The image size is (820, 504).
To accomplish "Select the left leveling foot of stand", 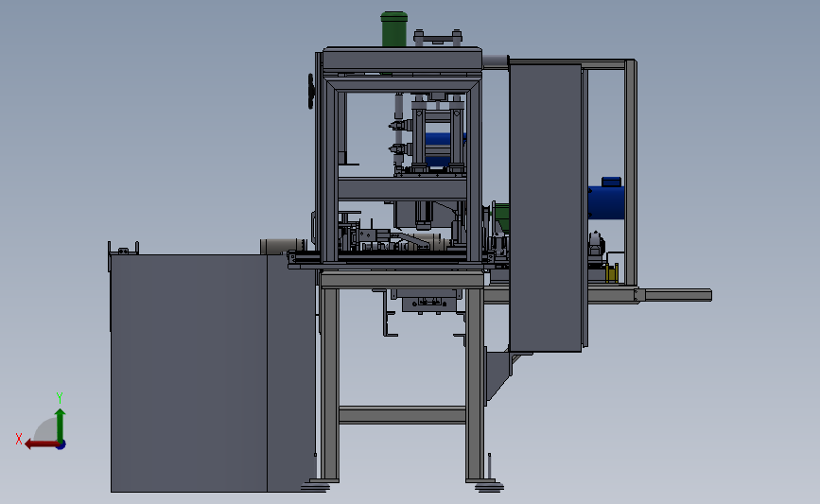I will 316,487.
